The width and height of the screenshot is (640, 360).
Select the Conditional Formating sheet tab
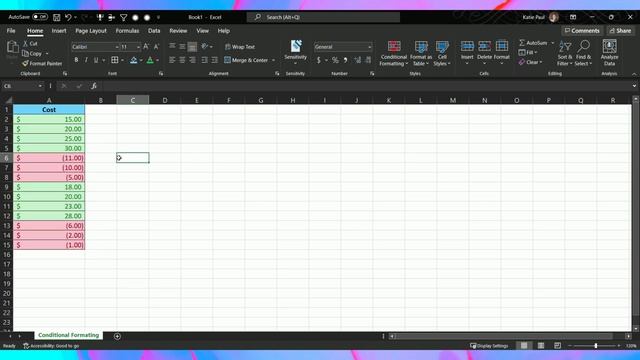(69, 335)
